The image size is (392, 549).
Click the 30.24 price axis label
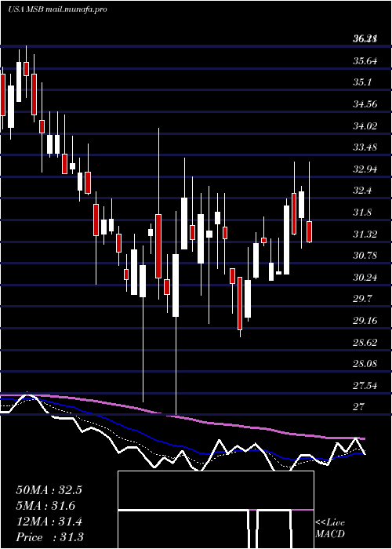point(365,278)
